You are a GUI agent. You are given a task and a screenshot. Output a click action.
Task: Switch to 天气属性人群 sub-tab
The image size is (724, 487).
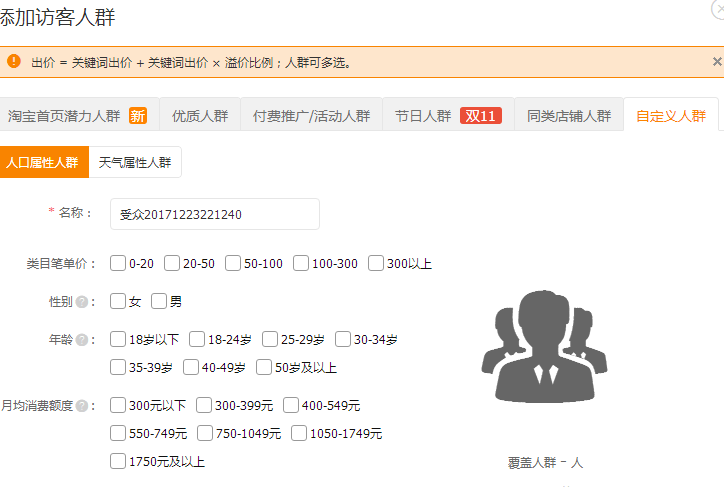click(x=135, y=162)
